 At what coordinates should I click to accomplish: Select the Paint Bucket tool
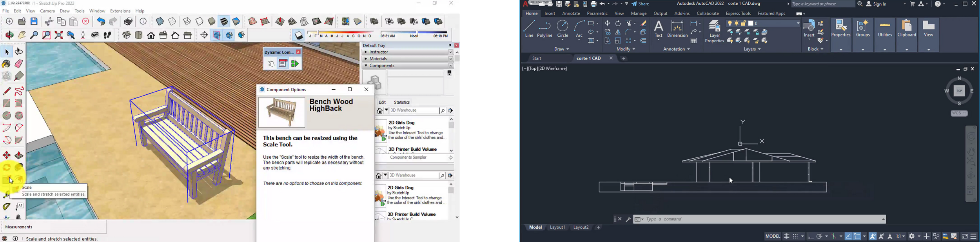point(7,64)
